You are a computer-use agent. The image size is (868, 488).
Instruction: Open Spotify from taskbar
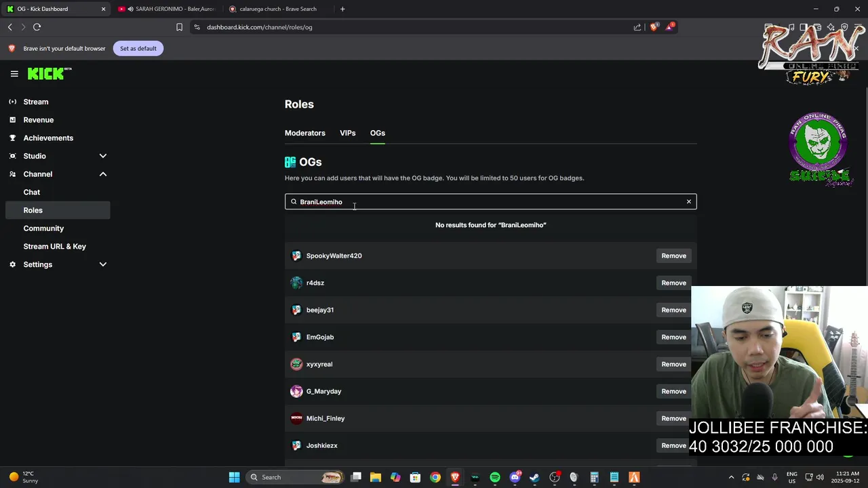[495, 477]
